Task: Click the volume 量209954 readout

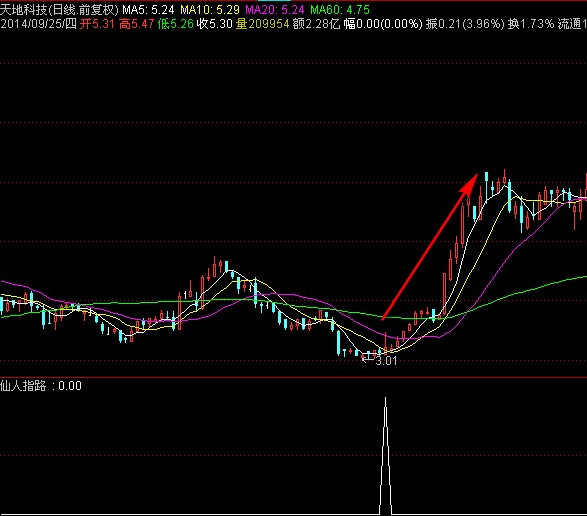Action: tap(262, 24)
